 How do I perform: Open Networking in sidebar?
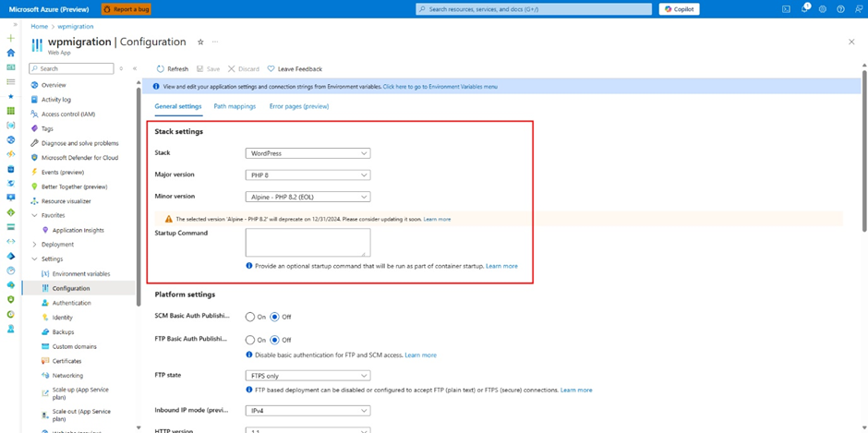tap(67, 376)
